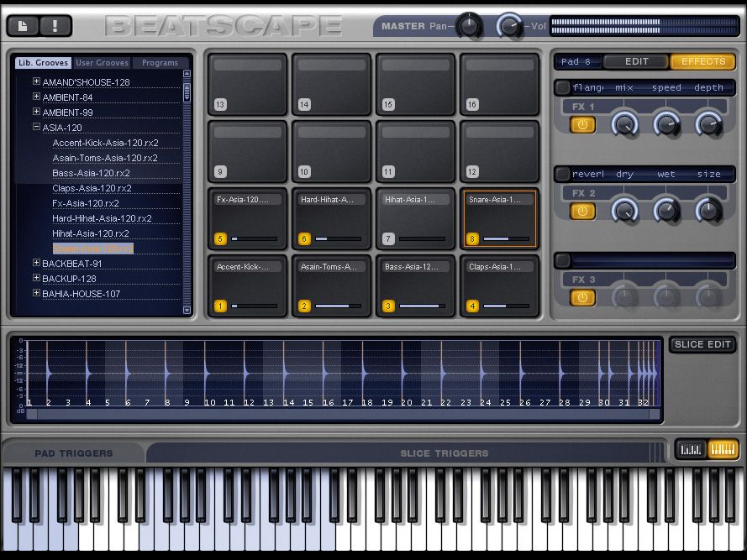Click pad number 4 badge

[x=472, y=306]
